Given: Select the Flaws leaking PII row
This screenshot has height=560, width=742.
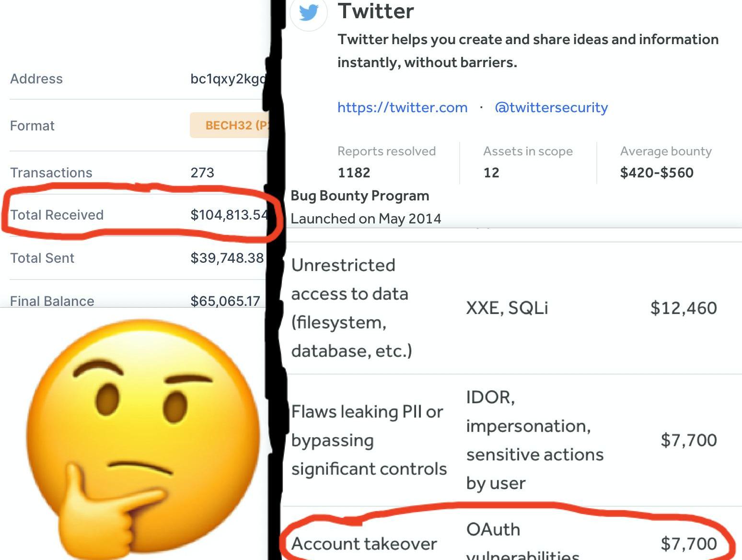Looking at the screenshot, I should [x=513, y=440].
